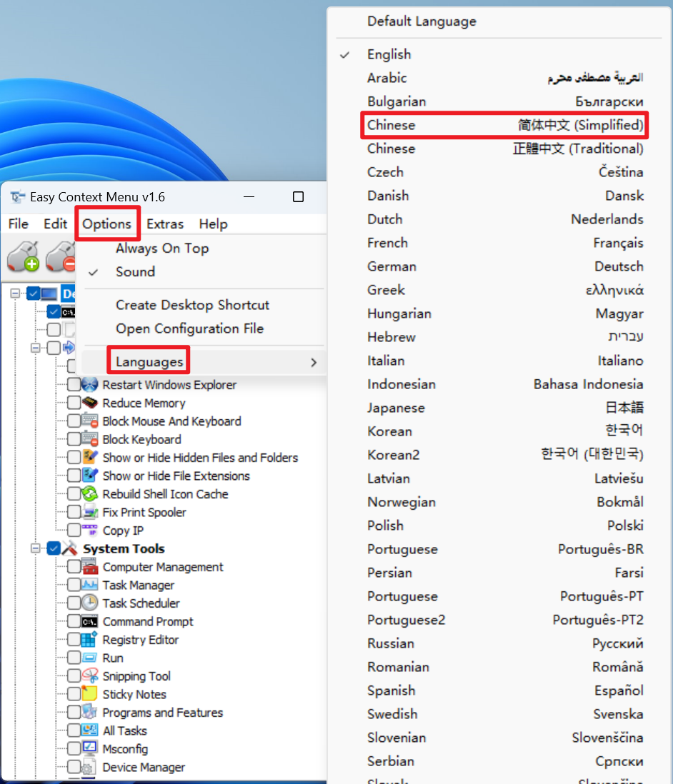
Task: Click the Restart Windows Explorer icon
Action: tap(90, 384)
